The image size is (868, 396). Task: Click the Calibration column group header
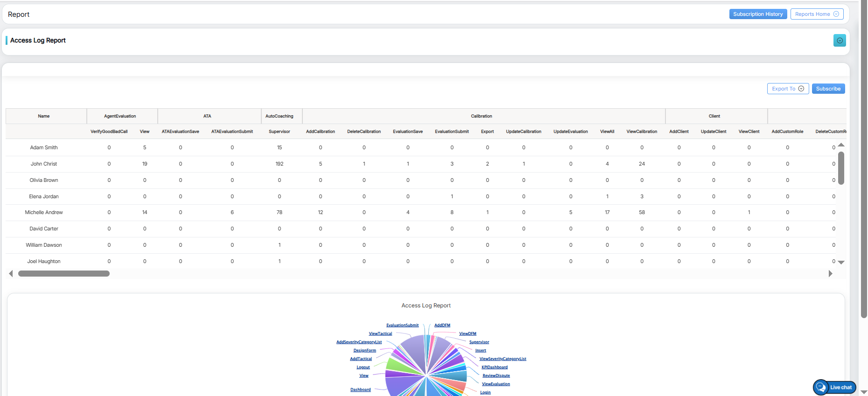481,116
